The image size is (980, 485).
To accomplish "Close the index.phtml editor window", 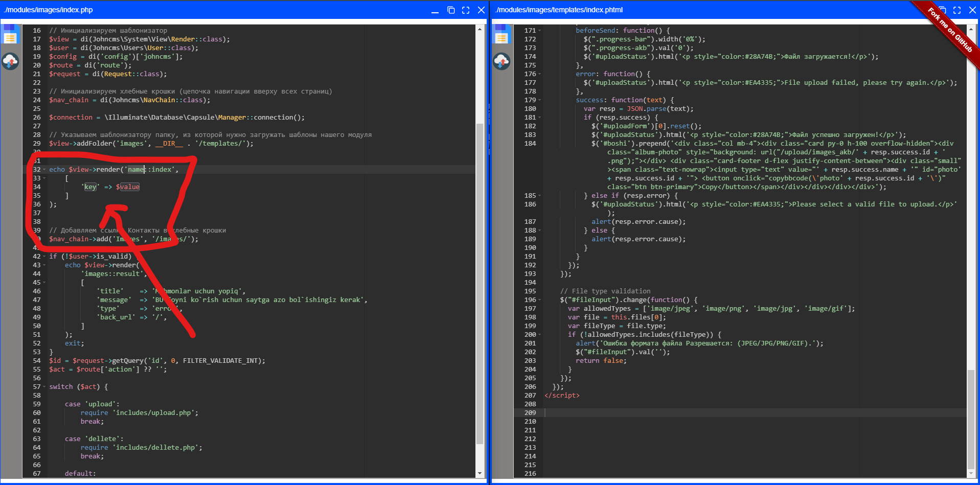I will [x=972, y=10].
